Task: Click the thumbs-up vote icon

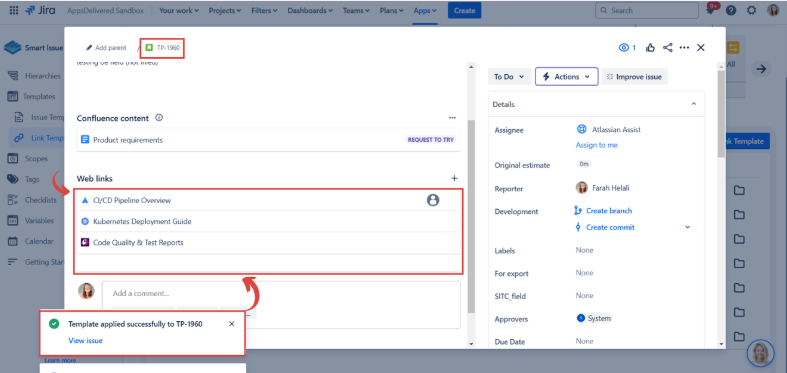Action: (650, 48)
